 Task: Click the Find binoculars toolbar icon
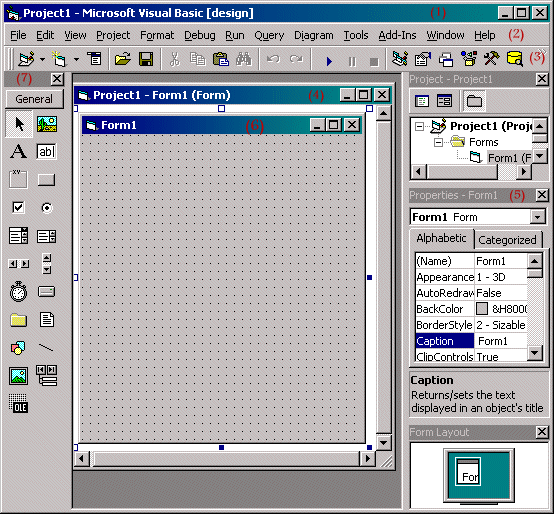coord(244,59)
